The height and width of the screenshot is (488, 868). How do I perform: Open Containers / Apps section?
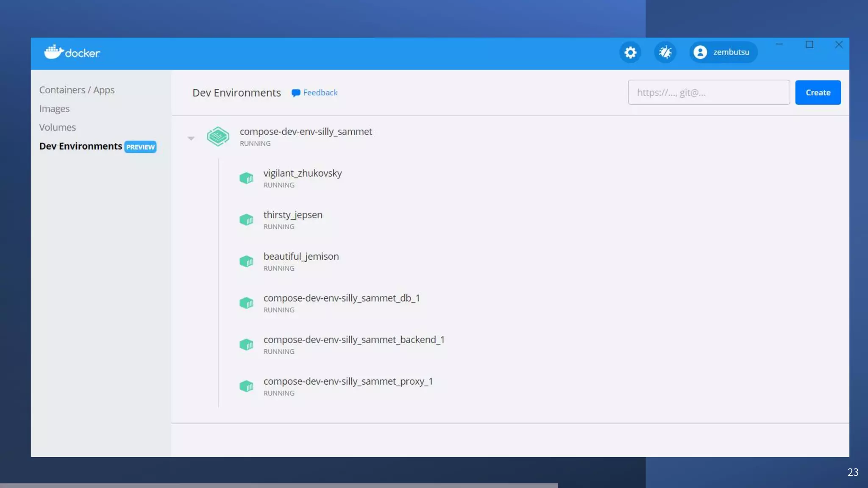pyautogui.click(x=77, y=90)
